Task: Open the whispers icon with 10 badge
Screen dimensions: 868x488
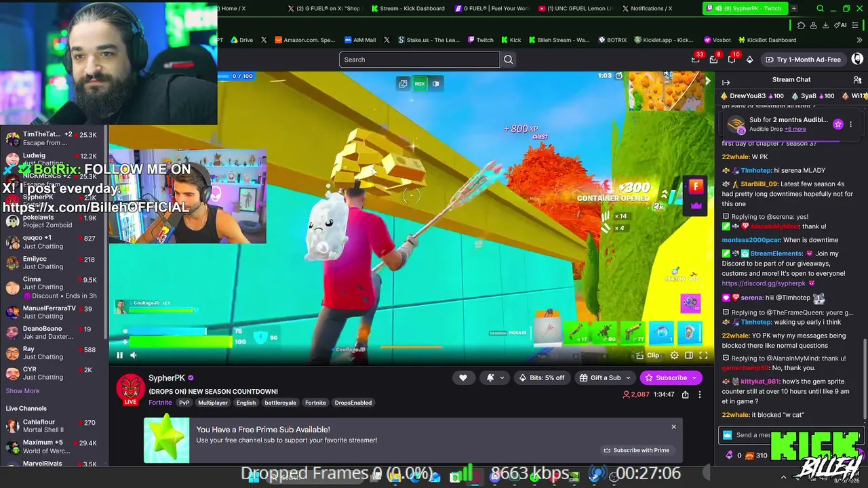Action: tap(732, 60)
